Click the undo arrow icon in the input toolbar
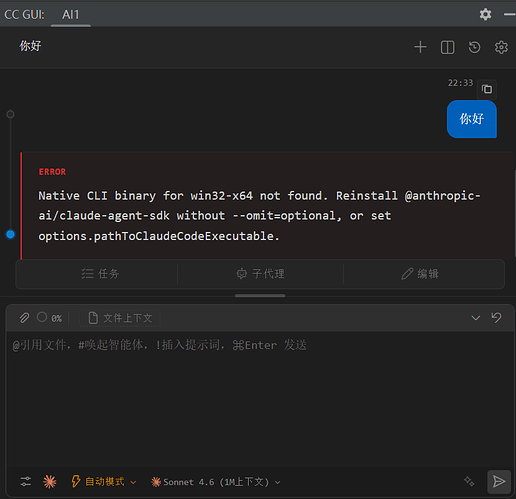Viewport: 516px width, 499px height. point(496,317)
